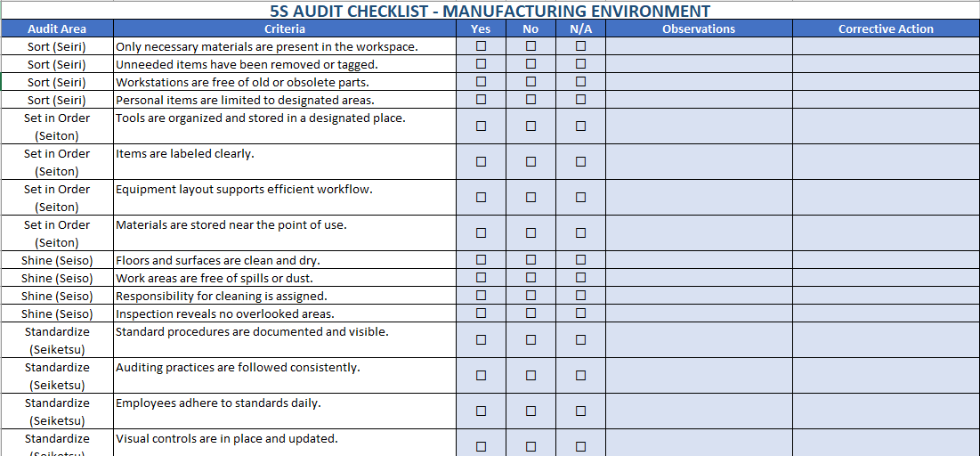Mark N/A for 'Employees adhere to standards daily'

[580, 411]
